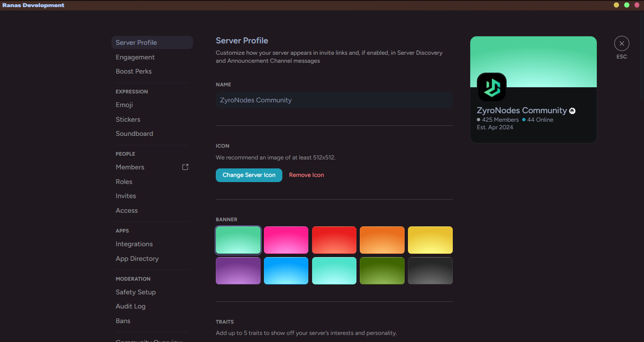Screen dimensions: 644x342
Task: Click the EXPRESSION sidebar header
Action: pyautogui.click(x=132, y=92)
